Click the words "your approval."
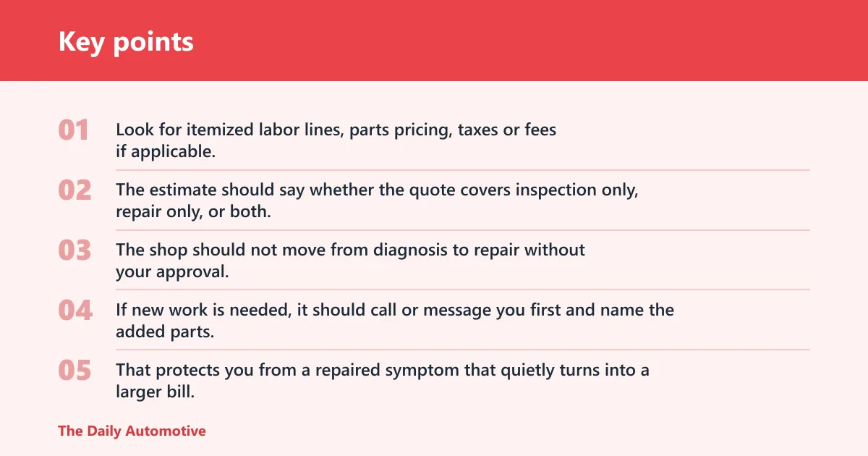 click(x=172, y=272)
